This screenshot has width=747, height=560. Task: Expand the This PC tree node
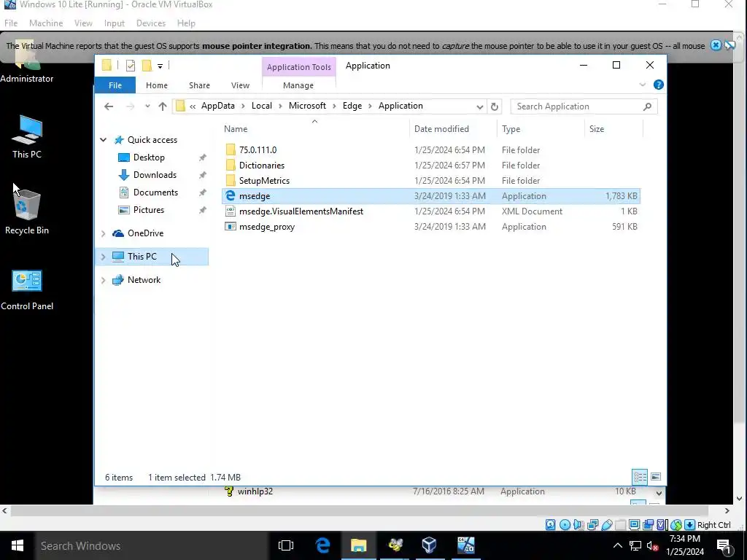pos(104,257)
